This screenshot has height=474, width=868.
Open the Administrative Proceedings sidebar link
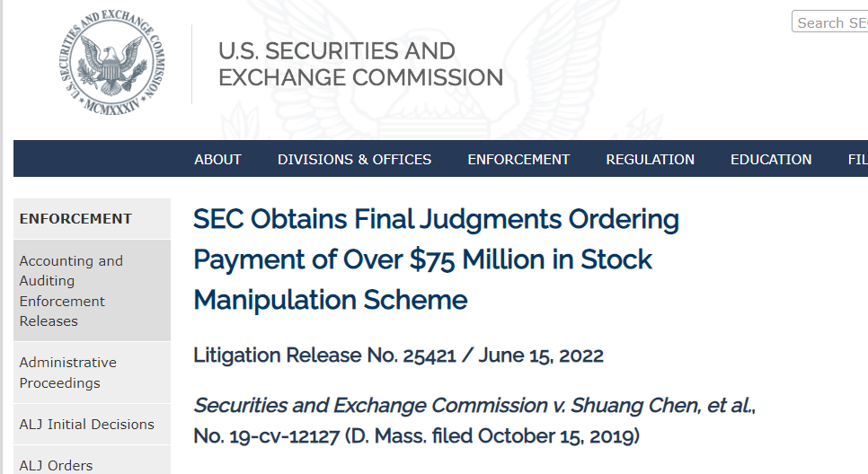pyautogui.click(x=68, y=373)
